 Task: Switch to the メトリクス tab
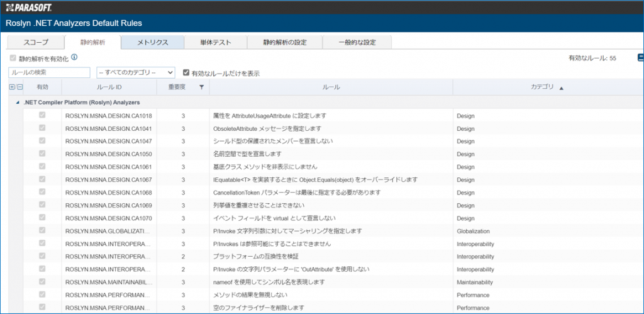(153, 42)
